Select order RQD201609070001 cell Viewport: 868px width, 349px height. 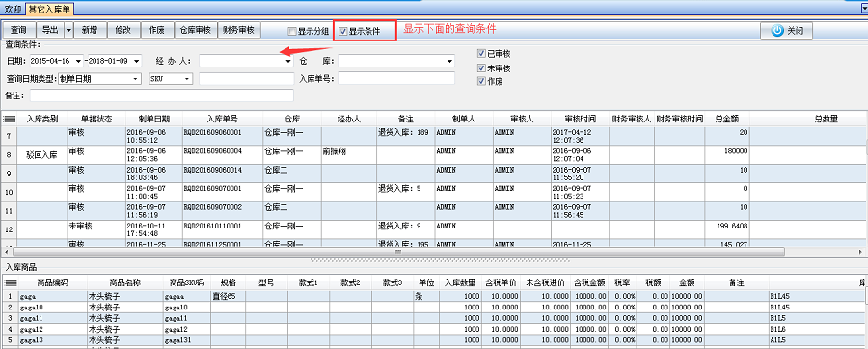223,192
